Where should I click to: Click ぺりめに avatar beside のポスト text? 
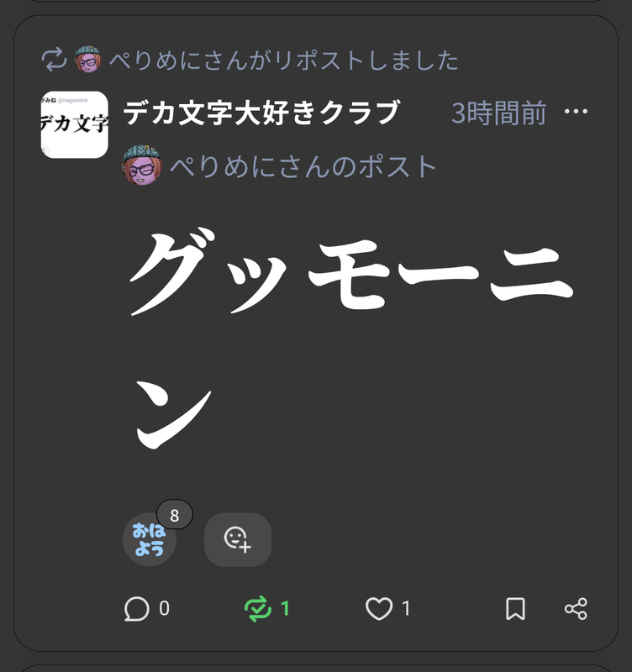pos(142,165)
